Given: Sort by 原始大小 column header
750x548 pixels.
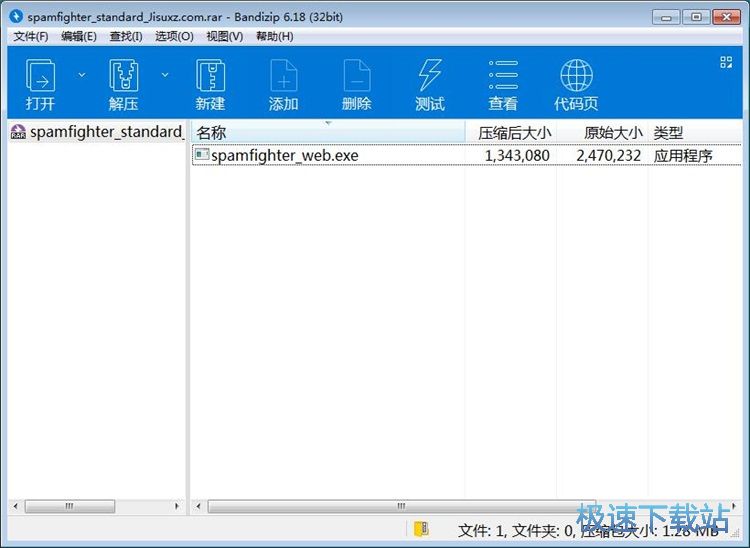Looking at the screenshot, I should (x=602, y=132).
